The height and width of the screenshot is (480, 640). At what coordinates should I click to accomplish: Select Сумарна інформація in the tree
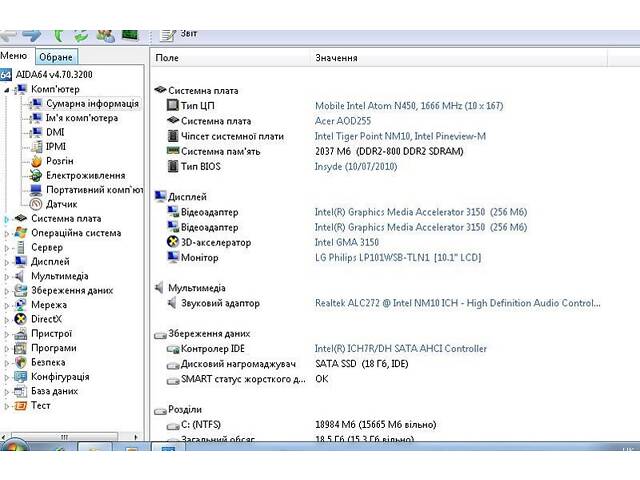point(92,104)
